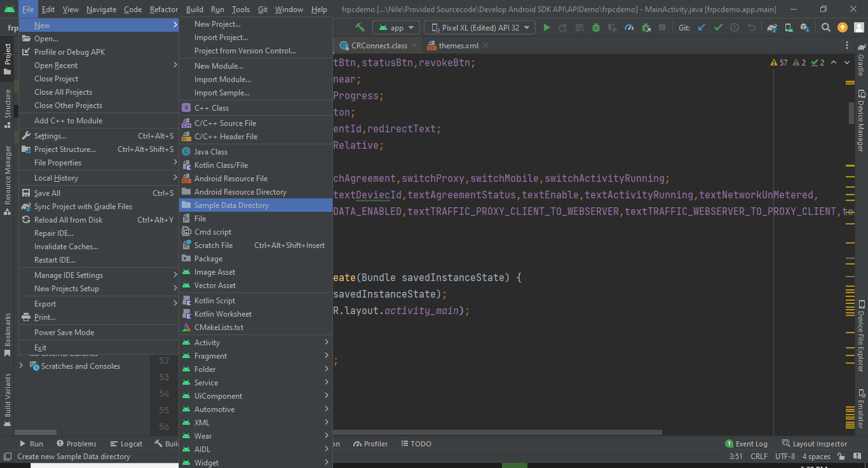Click the Search Everywhere magnifier icon
868x468 pixels.
[825, 28]
